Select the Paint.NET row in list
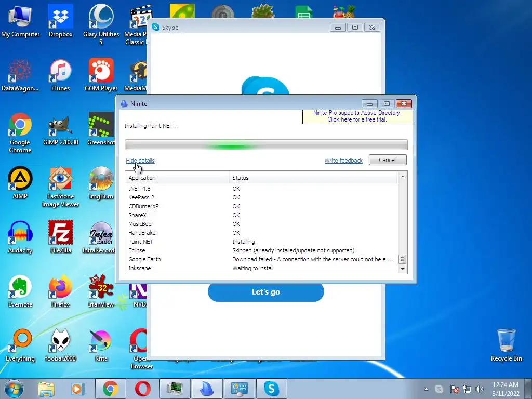 (x=261, y=242)
